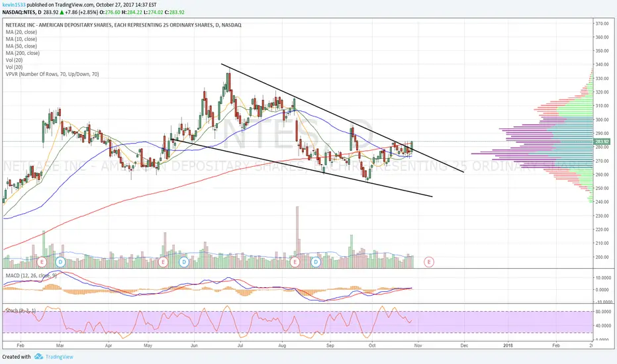This screenshot has height=364, width=617.
Task: Click the March dividend D marker
Action: click(x=60, y=261)
